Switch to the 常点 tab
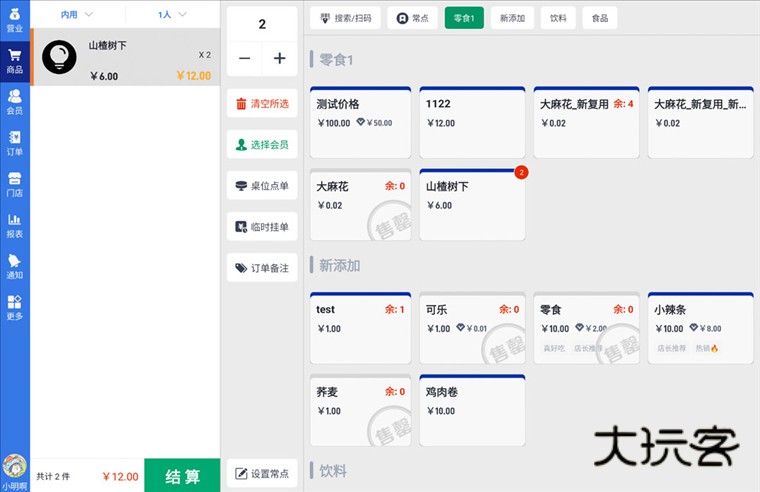Viewport: 760px width, 492px height. tap(412, 18)
